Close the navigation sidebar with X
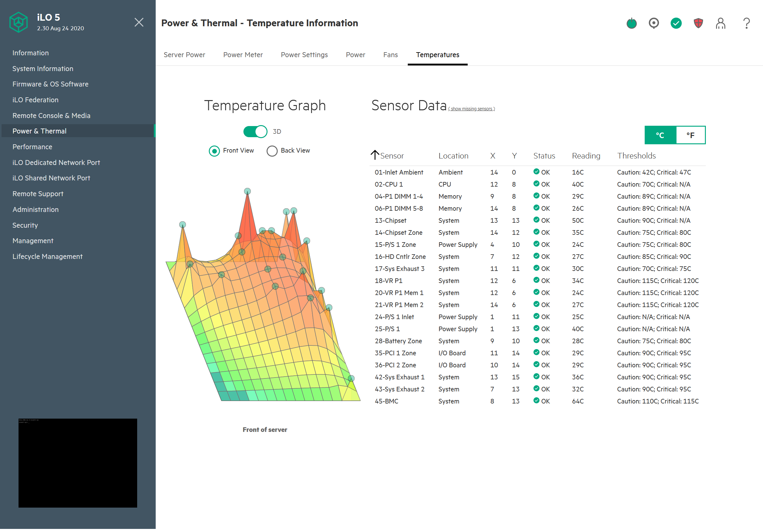763x532 pixels. [x=139, y=22]
